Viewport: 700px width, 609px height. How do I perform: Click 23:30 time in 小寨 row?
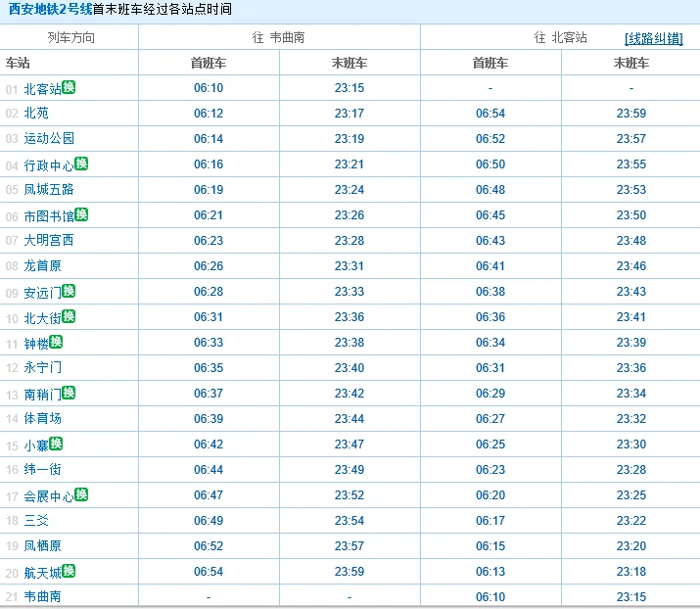tap(631, 445)
